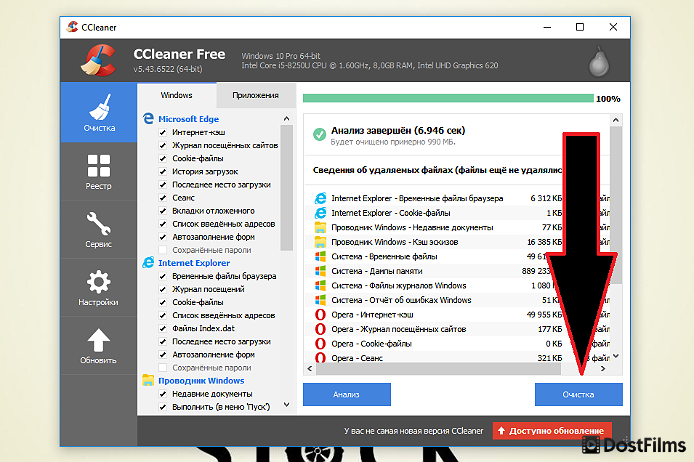Enable Internet Explorer Сохранённые пароли checkbox
The height and width of the screenshot is (462, 694).
pyautogui.click(x=162, y=367)
